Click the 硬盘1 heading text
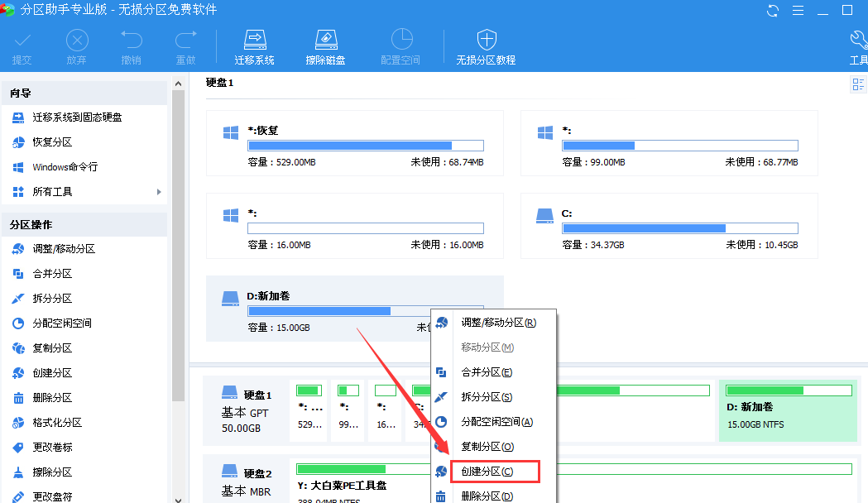 pyautogui.click(x=220, y=83)
